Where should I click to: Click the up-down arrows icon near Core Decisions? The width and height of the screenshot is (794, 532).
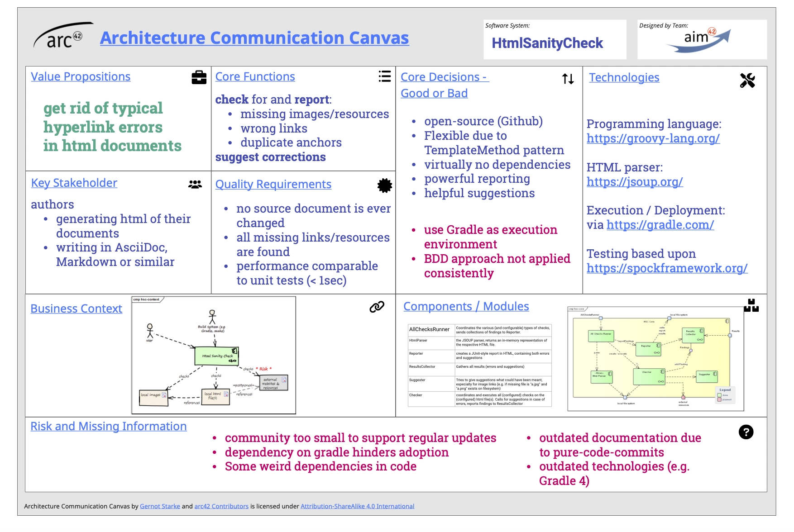click(x=567, y=78)
